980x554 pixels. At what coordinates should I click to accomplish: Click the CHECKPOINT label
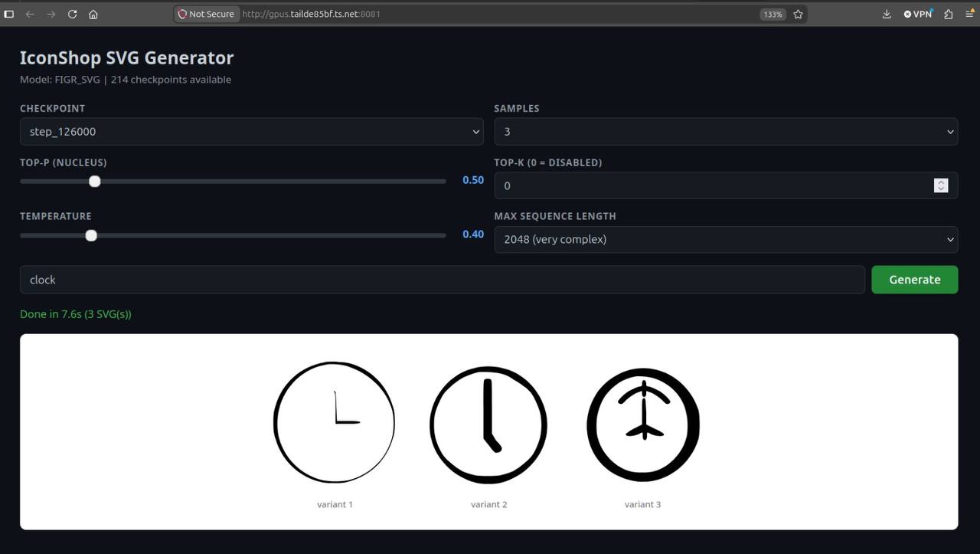(53, 109)
